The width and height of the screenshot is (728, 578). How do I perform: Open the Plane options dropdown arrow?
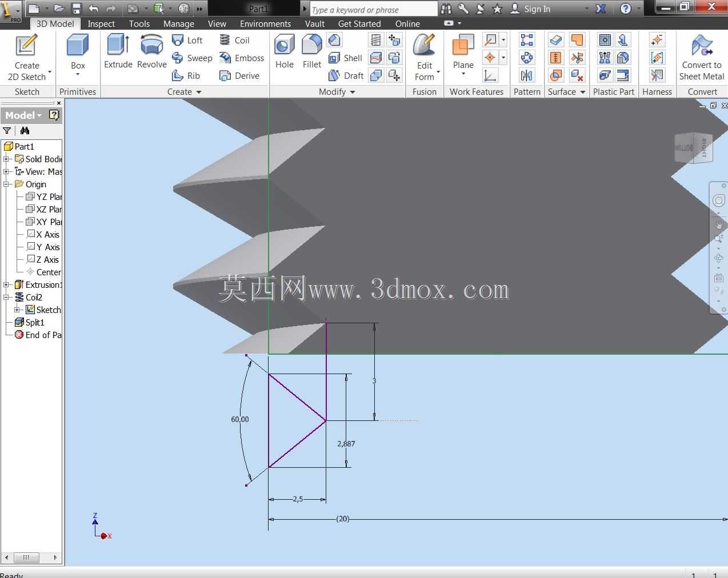click(x=463, y=74)
